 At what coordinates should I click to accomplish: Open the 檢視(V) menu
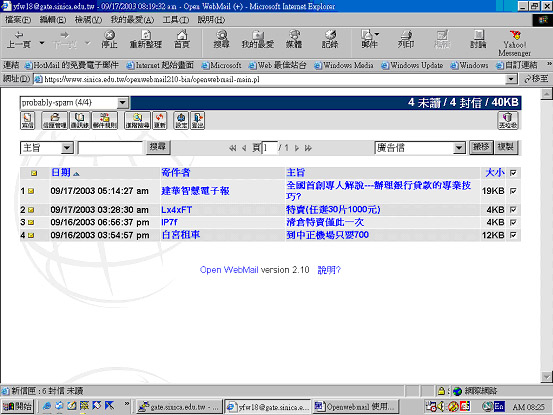88,20
